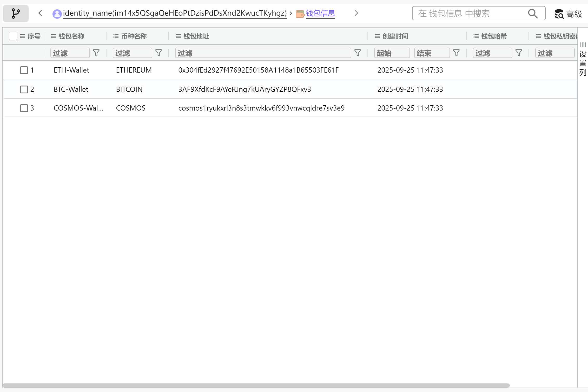Image resolution: width=588 pixels, height=392 pixels.
Task: Check the BTC-Wallet row checkbox
Action: [x=24, y=89]
